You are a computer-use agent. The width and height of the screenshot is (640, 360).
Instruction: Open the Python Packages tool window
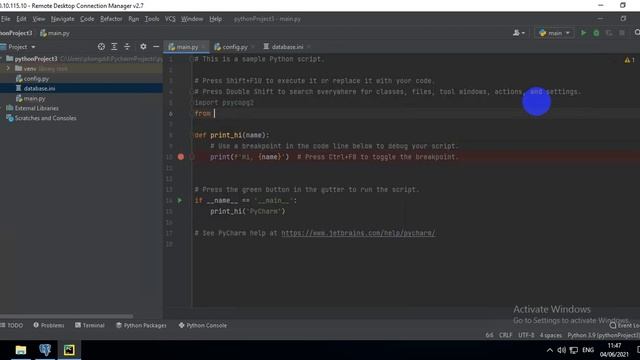141,325
